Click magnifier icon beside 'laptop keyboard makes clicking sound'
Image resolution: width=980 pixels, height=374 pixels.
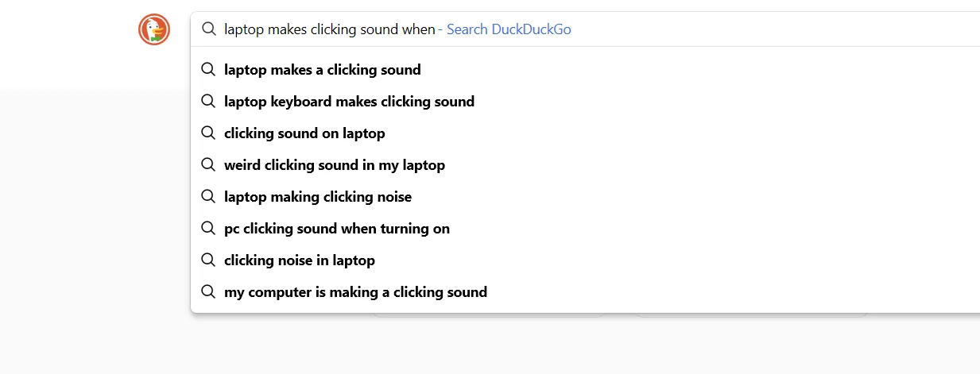pos(209,102)
